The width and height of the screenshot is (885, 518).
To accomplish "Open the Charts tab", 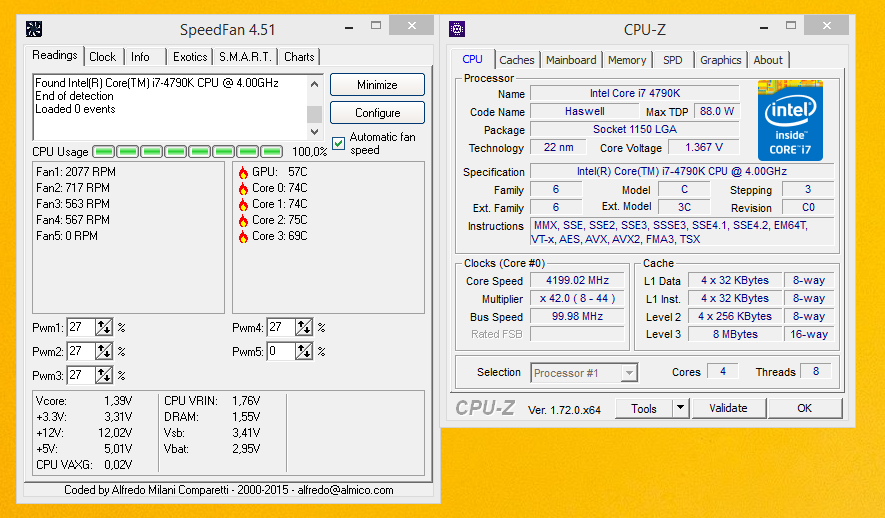I will 299,57.
